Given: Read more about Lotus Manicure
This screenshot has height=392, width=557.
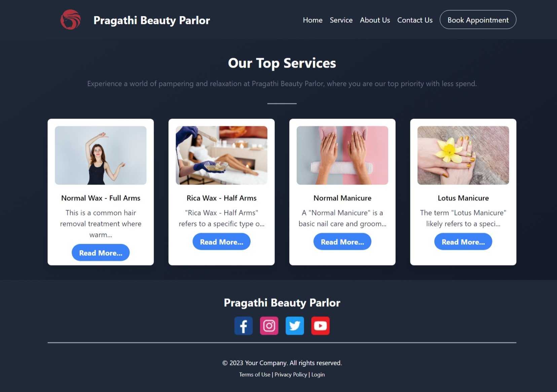Looking at the screenshot, I should [463, 242].
